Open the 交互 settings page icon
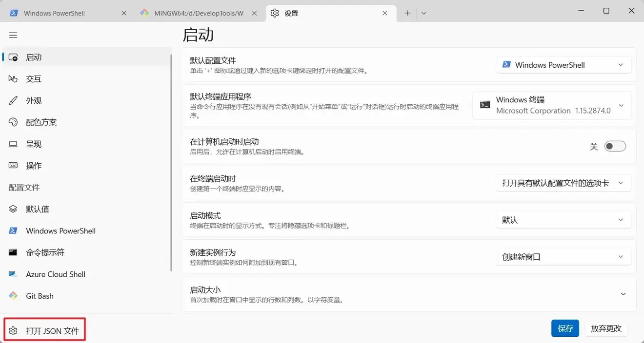 pos(13,79)
